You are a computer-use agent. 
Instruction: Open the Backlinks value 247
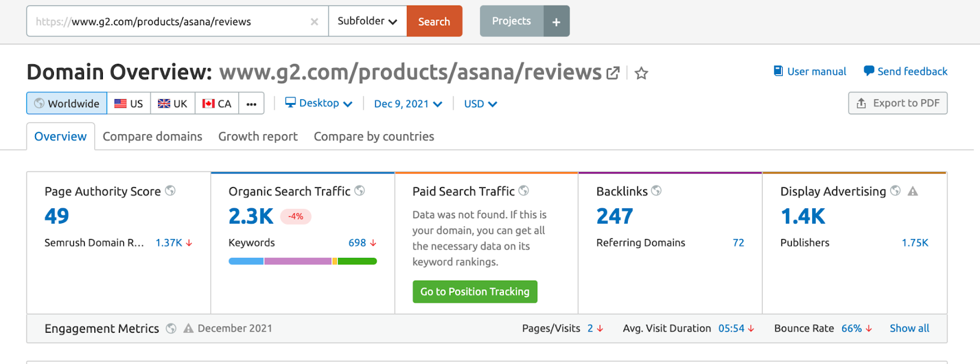[x=615, y=216]
